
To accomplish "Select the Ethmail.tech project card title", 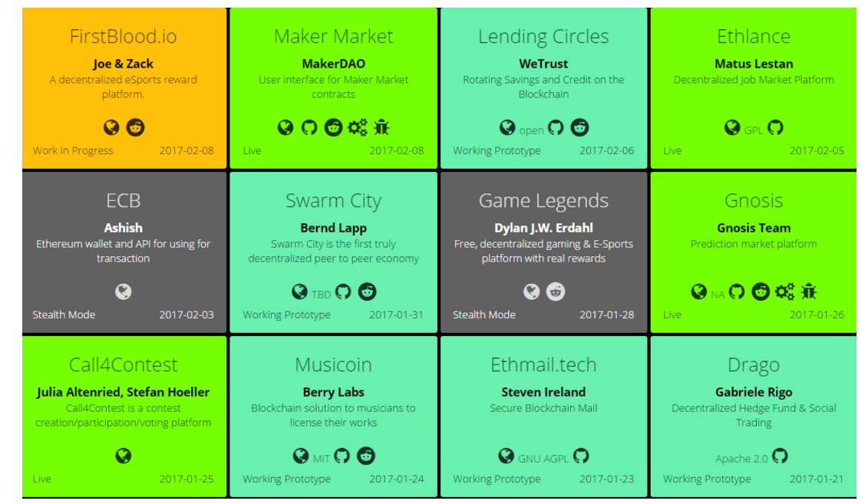I will [x=543, y=365].
